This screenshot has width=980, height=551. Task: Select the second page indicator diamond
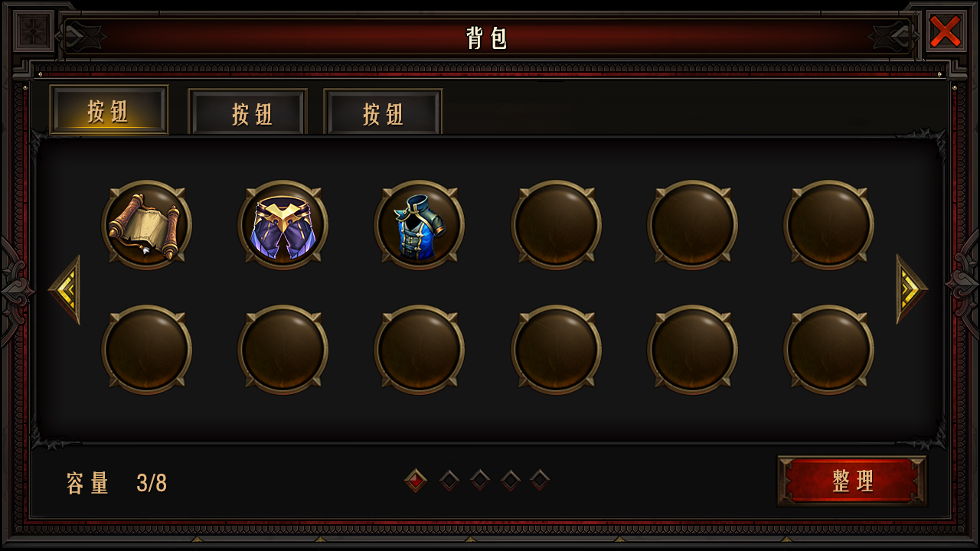(449, 481)
